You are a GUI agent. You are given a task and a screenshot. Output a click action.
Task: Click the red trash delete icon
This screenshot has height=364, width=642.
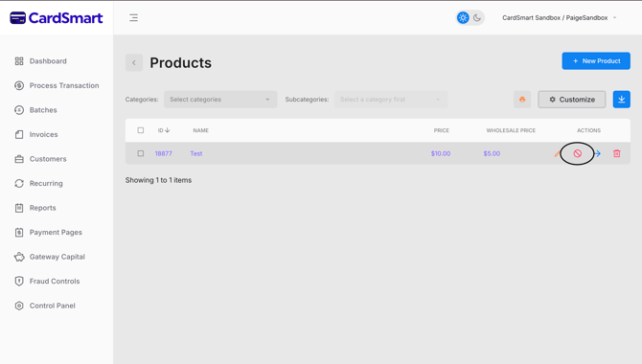(617, 153)
